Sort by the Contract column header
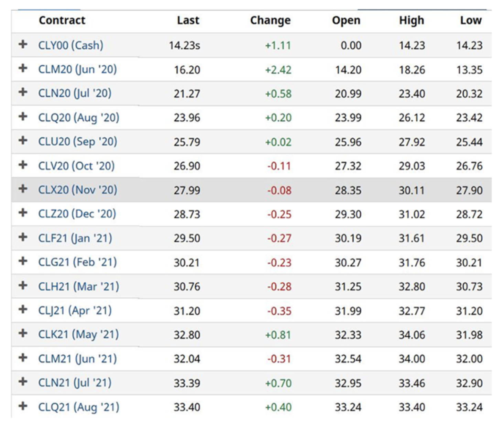 62,20
